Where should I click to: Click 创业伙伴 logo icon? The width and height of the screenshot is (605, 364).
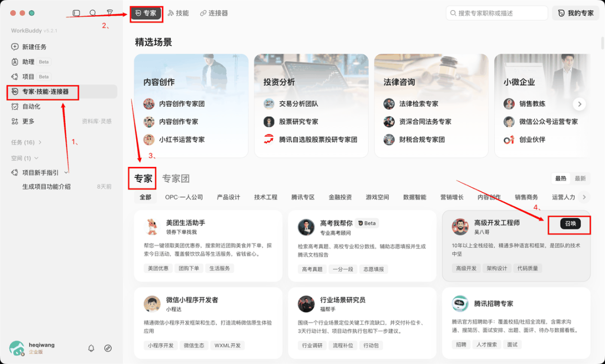coord(509,139)
